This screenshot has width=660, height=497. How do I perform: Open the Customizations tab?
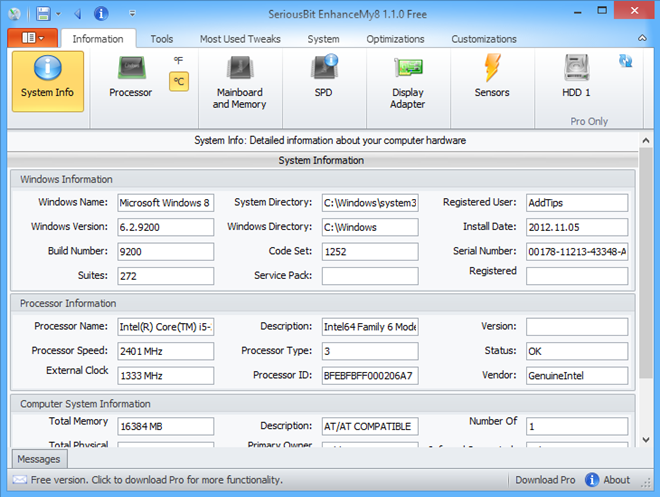click(484, 39)
